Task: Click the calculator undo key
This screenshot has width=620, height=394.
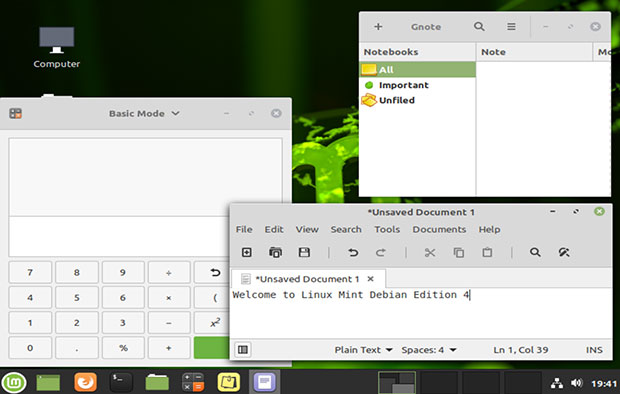Action: point(212,273)
